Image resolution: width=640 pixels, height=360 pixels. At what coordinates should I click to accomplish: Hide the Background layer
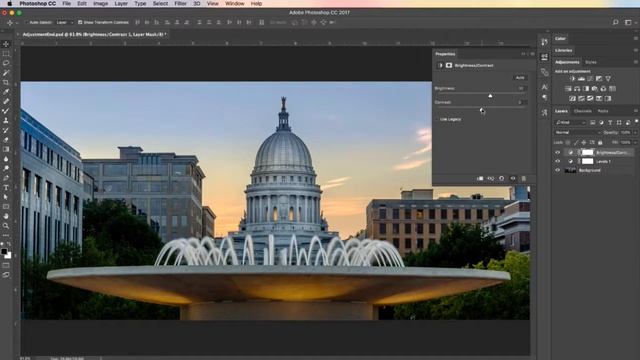tap(558, 170)
